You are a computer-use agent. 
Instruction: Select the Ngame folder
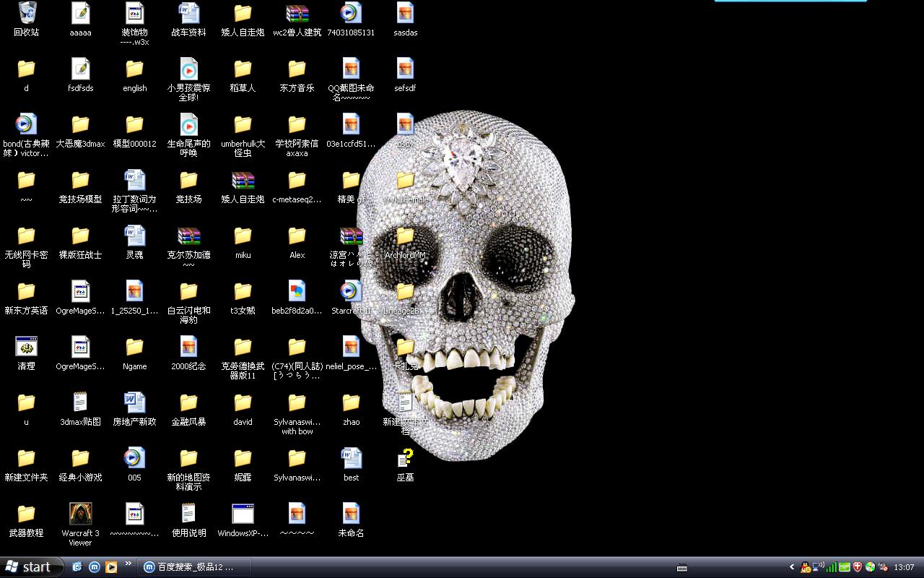[135, 347]
